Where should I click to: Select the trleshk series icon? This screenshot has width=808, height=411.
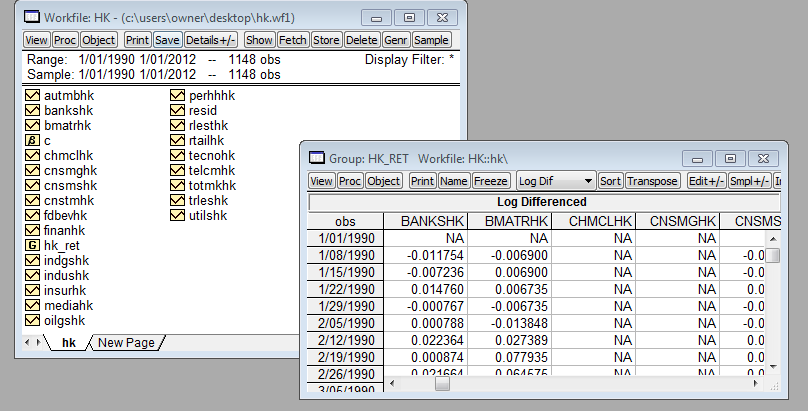pyautogui.click(x=177, y=200)
